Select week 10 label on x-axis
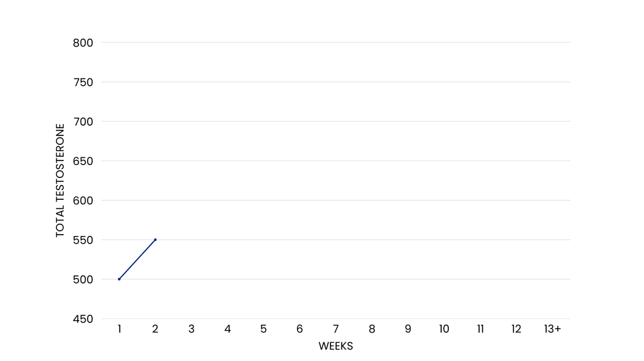Image resolution: width=644 pixels, height=361 pixels. [x=444, y=329]
